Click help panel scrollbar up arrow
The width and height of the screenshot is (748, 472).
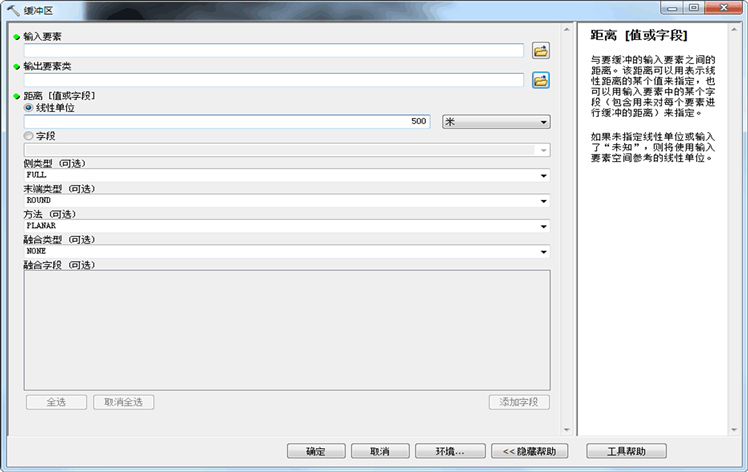pos(734,30)
